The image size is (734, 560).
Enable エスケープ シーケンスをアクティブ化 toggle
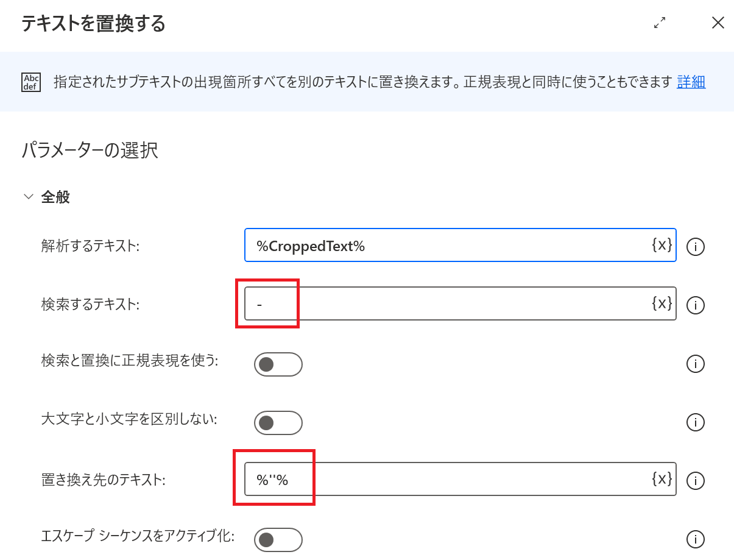pos(278,540)
